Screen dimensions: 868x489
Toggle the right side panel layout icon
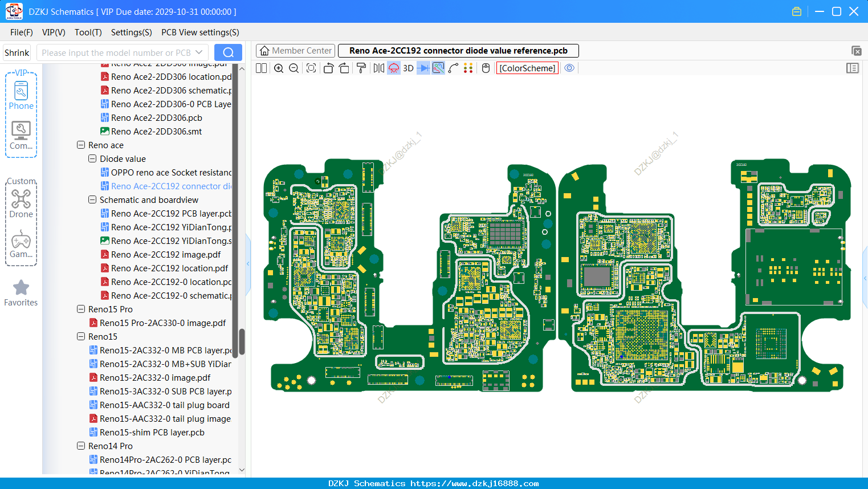(x=853, y=68)
